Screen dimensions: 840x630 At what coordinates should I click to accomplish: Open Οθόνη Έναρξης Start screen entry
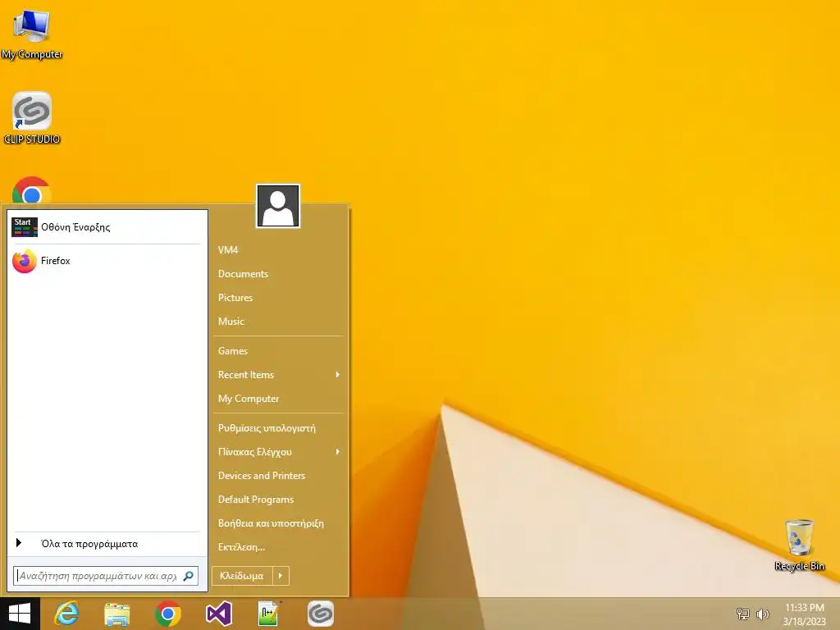point(107,227)
